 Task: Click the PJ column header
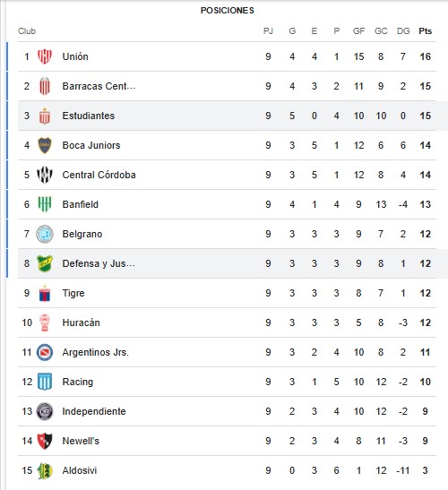[268, 31]
